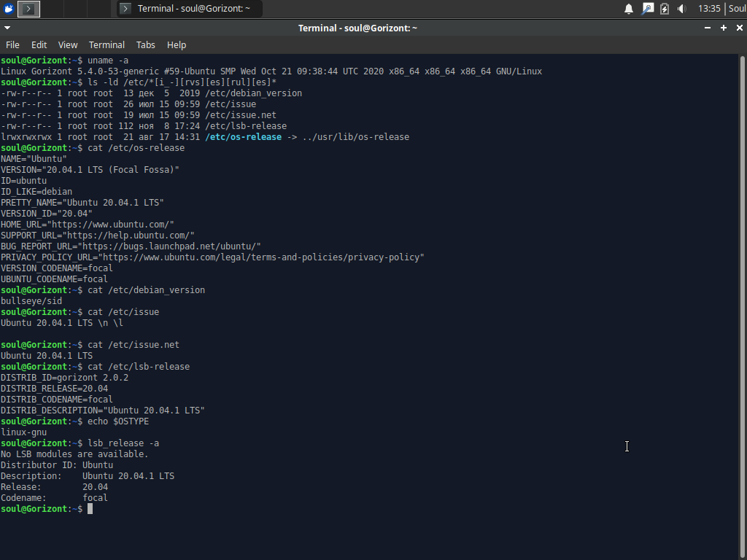Open the network connection tray icon
747x560 pixels.
coord(648,9)
